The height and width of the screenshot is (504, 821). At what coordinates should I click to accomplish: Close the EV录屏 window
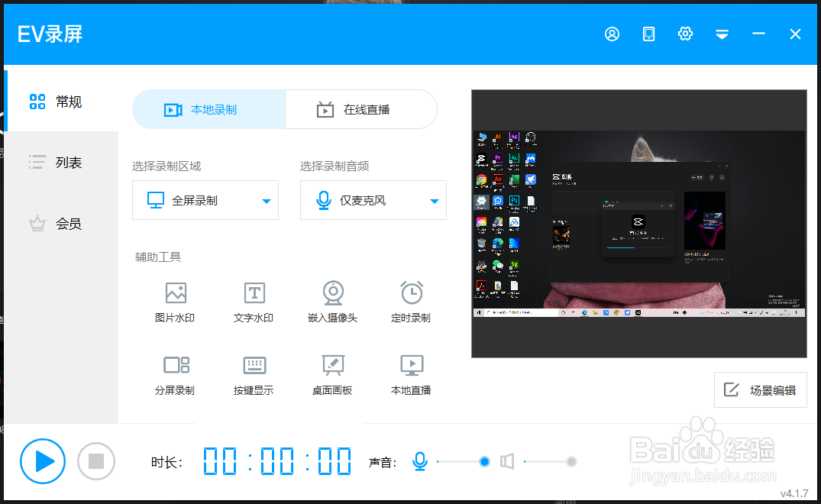pos(795,34)
